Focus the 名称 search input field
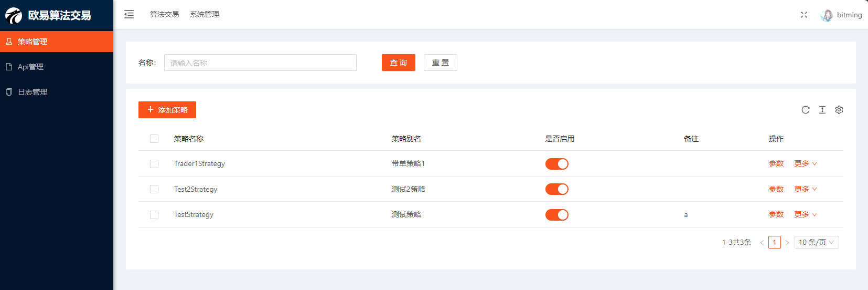868x290 pixels. pos(260,63)
